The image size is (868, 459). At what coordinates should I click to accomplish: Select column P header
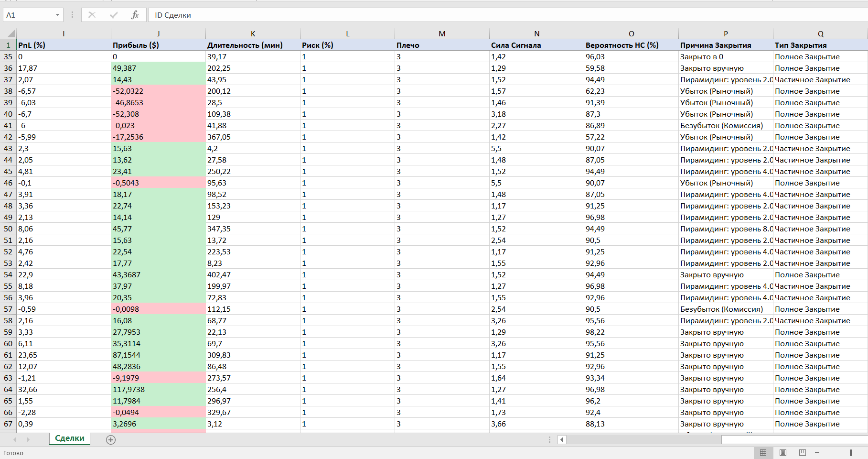(726, 34)
